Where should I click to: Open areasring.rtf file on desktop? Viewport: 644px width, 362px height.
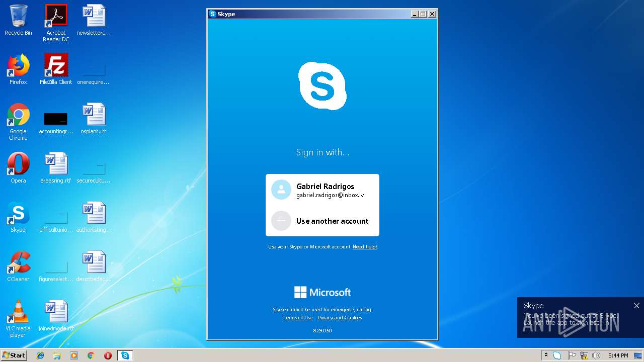tap(56, 168)
